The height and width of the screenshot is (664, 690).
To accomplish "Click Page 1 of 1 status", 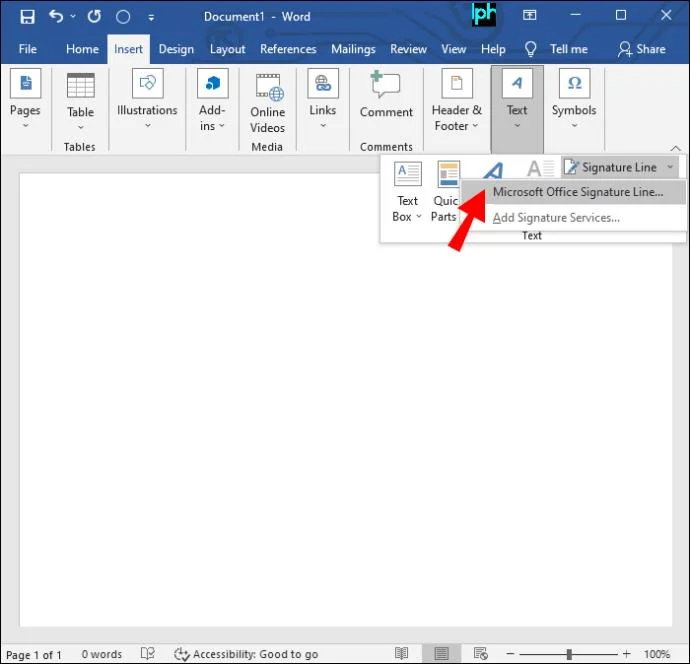I will (x=33, y=655).
